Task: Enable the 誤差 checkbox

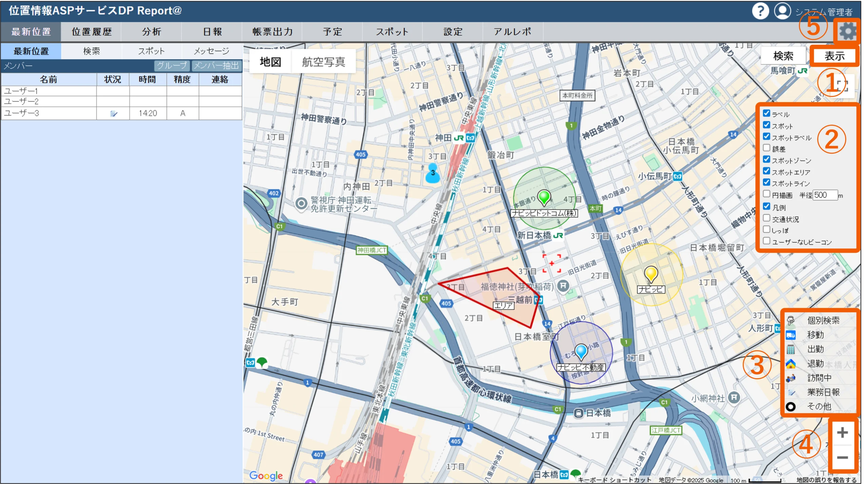Action: point(766,148)
